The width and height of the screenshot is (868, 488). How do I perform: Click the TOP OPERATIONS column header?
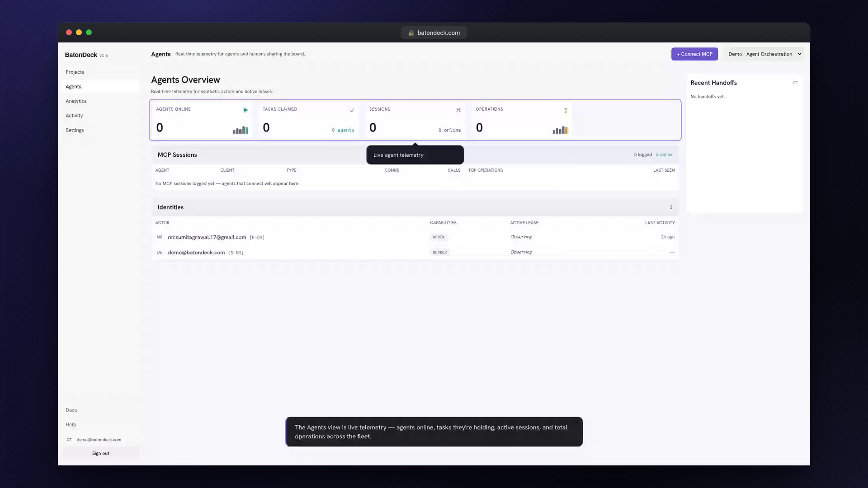coord(486,170)
